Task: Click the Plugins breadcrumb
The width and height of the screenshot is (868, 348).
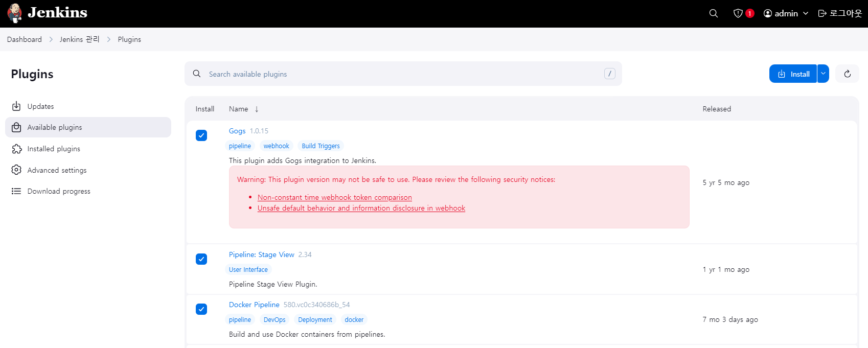Action: (x=129, y=39)
